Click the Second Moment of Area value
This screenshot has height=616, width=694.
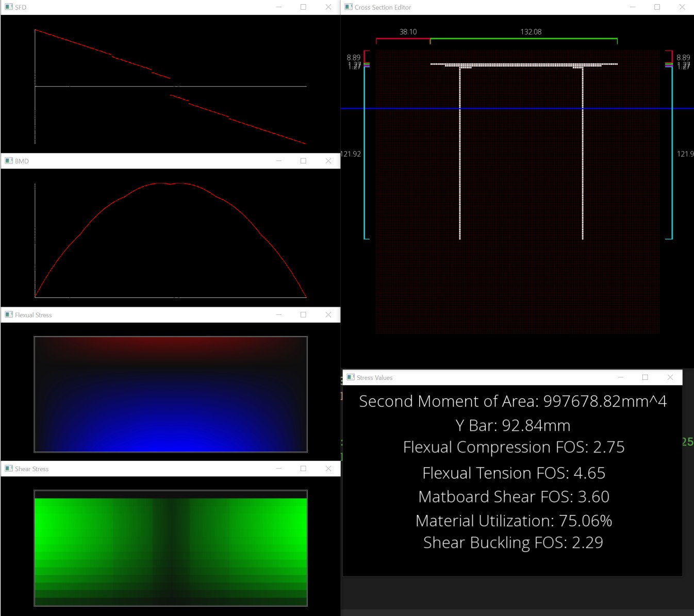click(604, 401)
